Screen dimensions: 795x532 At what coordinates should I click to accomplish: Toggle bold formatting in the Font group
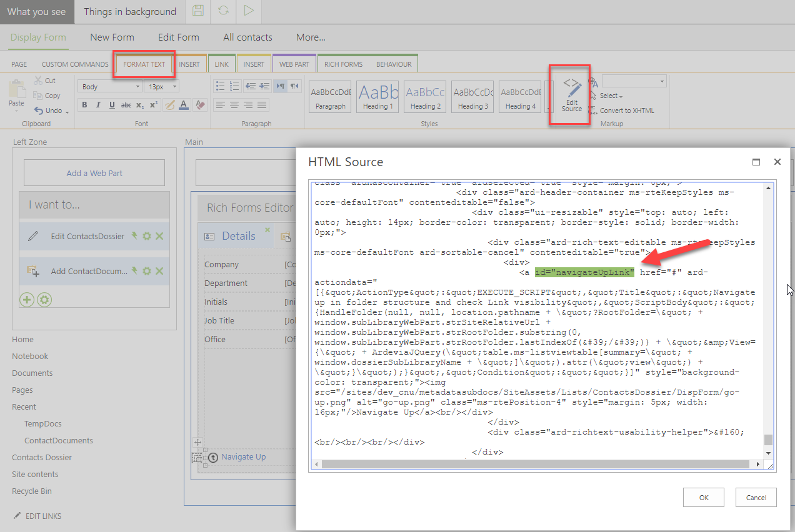(x=84, y=106)
